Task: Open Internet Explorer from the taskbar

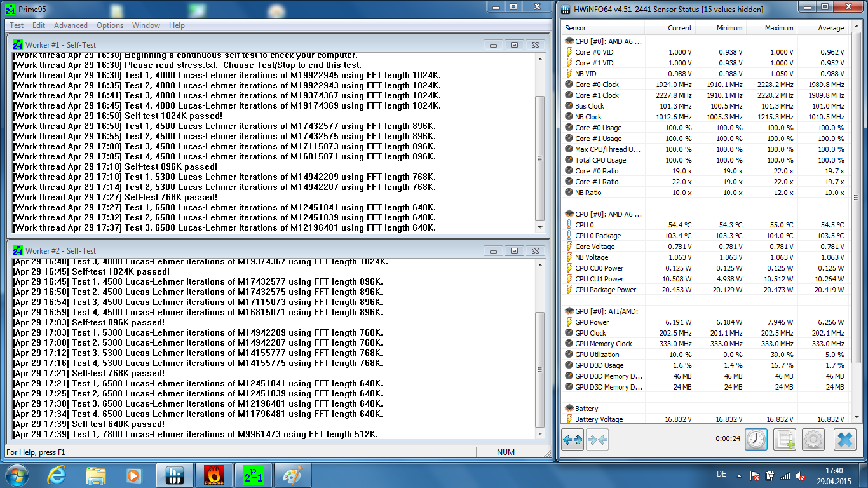Action: [58, 475]
